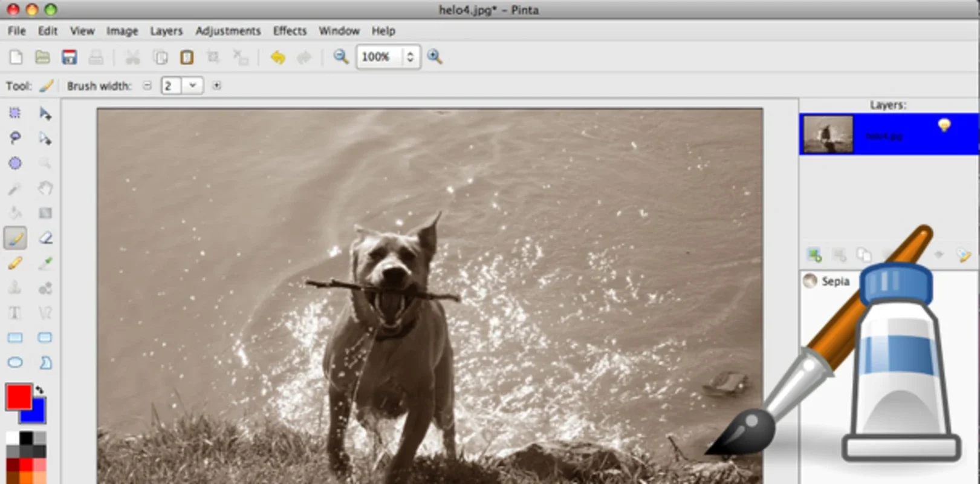
Task: Save the image with floppy icon
Action: (x=69, y=57)
